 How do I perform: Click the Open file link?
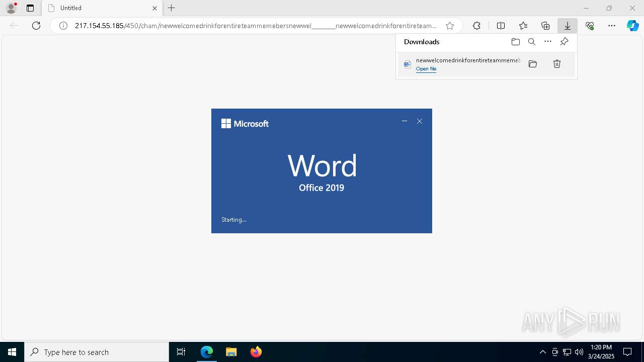pyautogui.click(x=426, y=69)
